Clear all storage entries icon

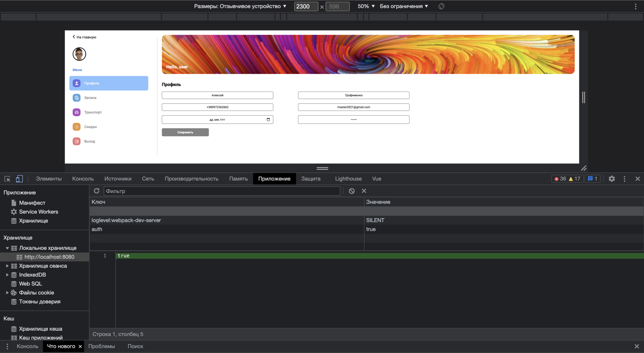click(x=351, y=191)
